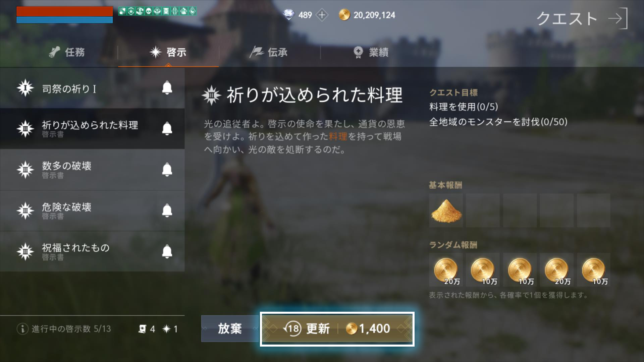Image resolution: width=644 pixels, height=362 pixels.
Task: Click the gold coin currency icon at top
Action: tap(344, 15)
